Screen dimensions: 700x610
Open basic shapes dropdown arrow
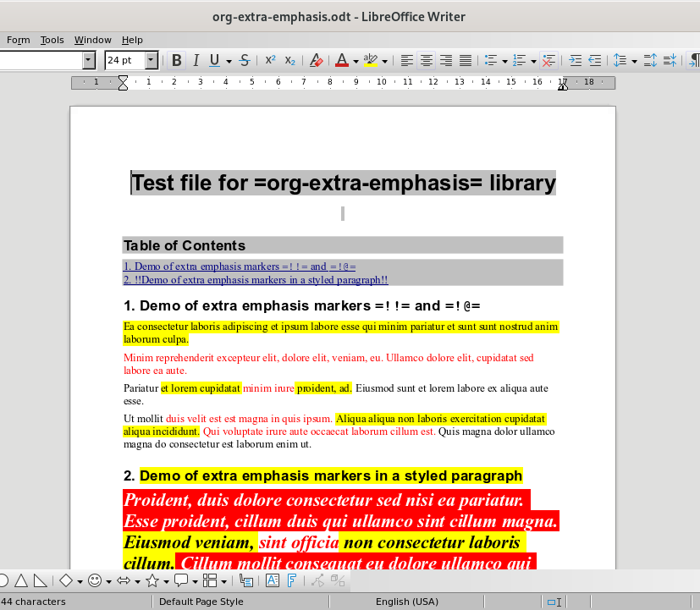tap(80, 581)
